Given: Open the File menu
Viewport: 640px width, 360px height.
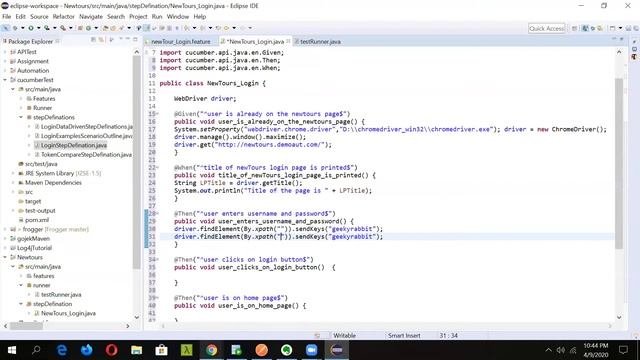Looking at the screenshot, I should pyautogui.click(x=7, y=17).
